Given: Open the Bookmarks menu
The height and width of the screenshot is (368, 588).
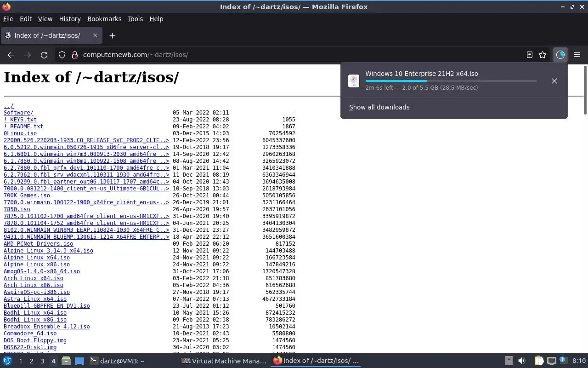Looking at the screenshot, I should coord(104,19).
